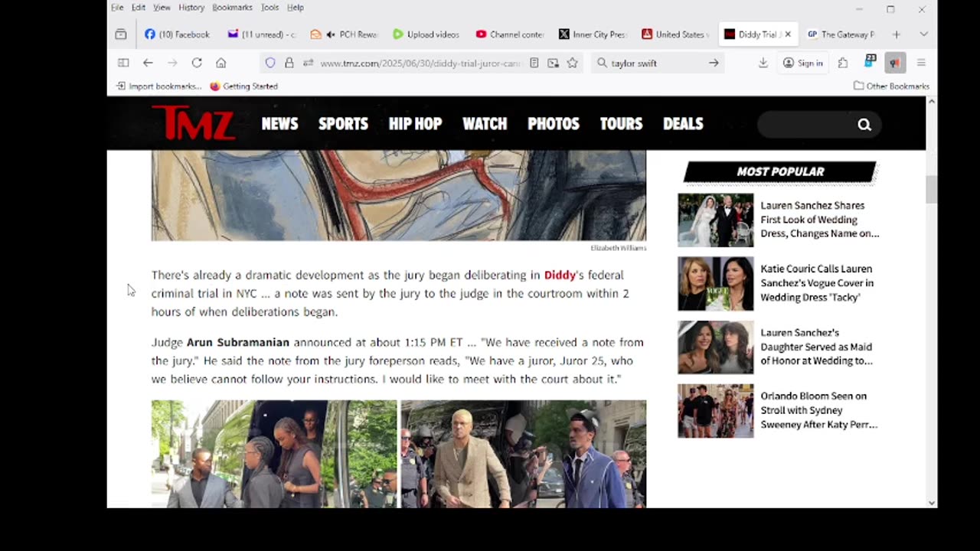980x551 pixels.
Task: Open the Help menu
Action: 295,8
